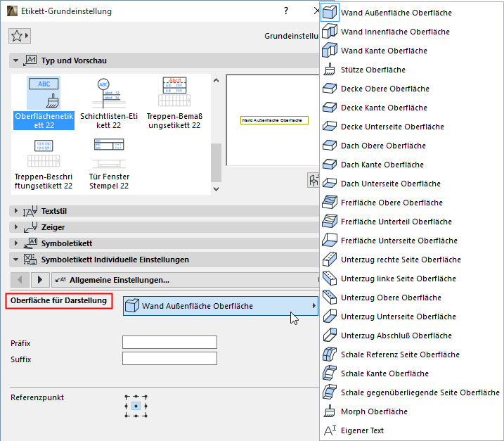Screen dimensions: 504x441
Task: Pick the Stütze Oberfläche brush icon
Action: click(329, 70)
